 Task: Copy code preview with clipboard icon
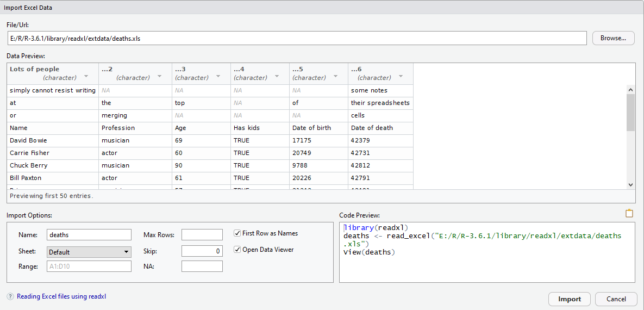[x=629, y=213]
